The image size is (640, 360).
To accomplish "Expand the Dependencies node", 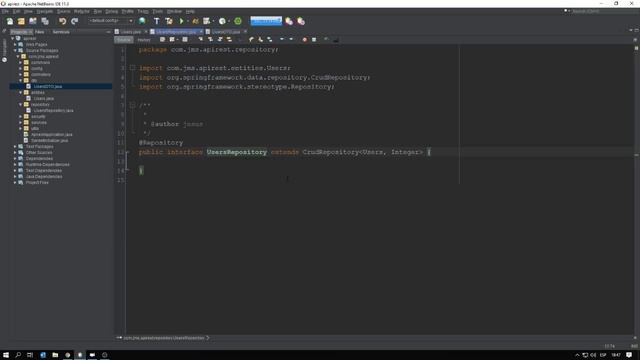I will pos(16,158).
